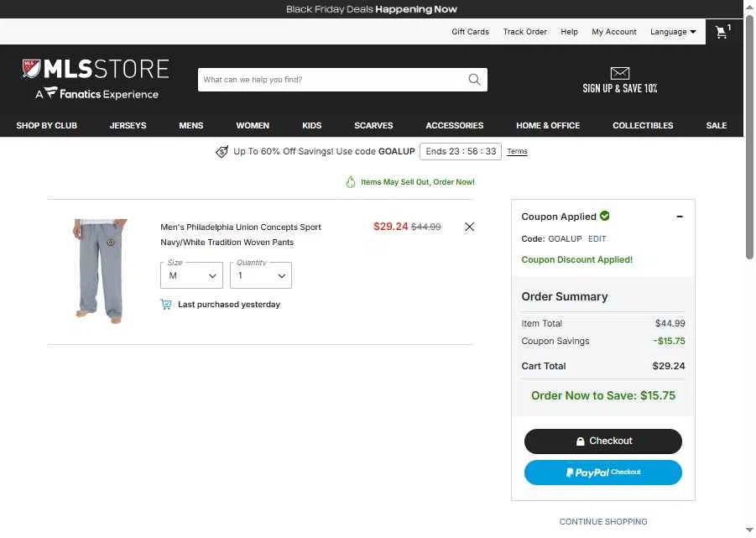Click the Ends countdown timer box
Screen dimensions: 756x538
(x=461, y=151)
